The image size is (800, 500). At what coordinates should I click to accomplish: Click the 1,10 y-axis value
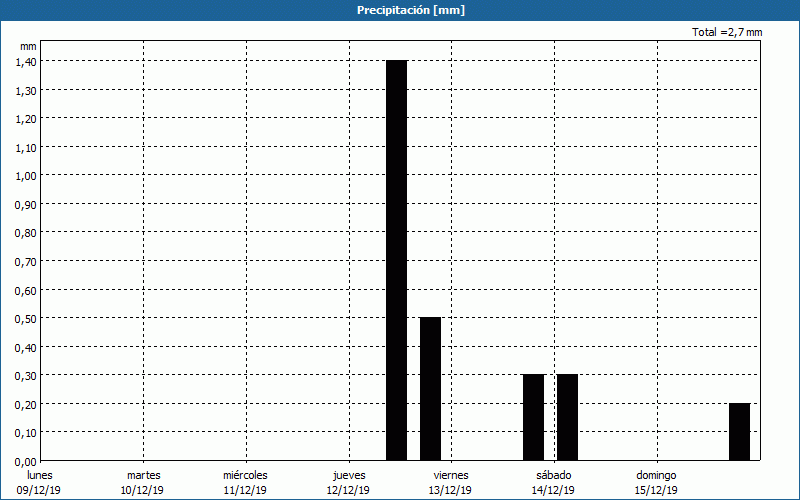coord(26,148)
